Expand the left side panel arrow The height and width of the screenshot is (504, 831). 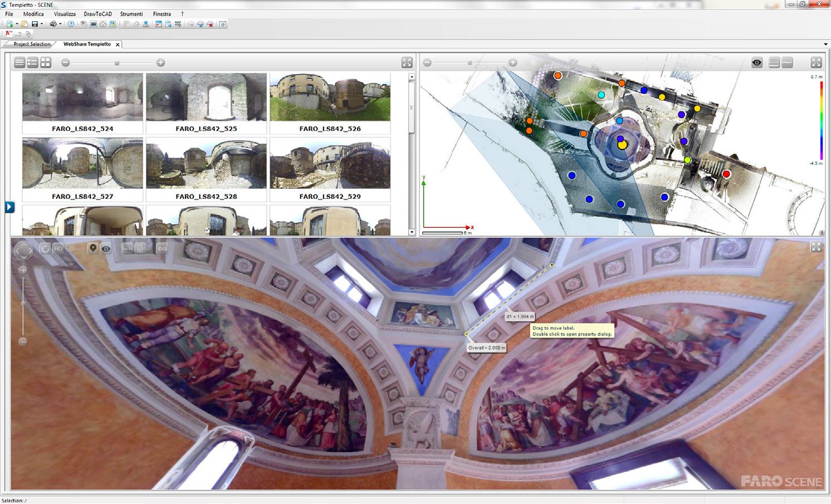tap(9, 207)
